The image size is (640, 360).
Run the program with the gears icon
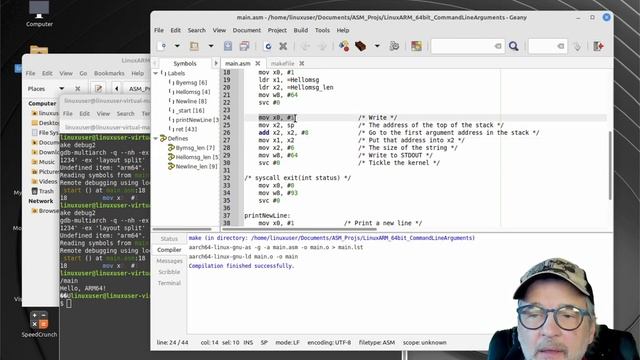tap(394, 46)
